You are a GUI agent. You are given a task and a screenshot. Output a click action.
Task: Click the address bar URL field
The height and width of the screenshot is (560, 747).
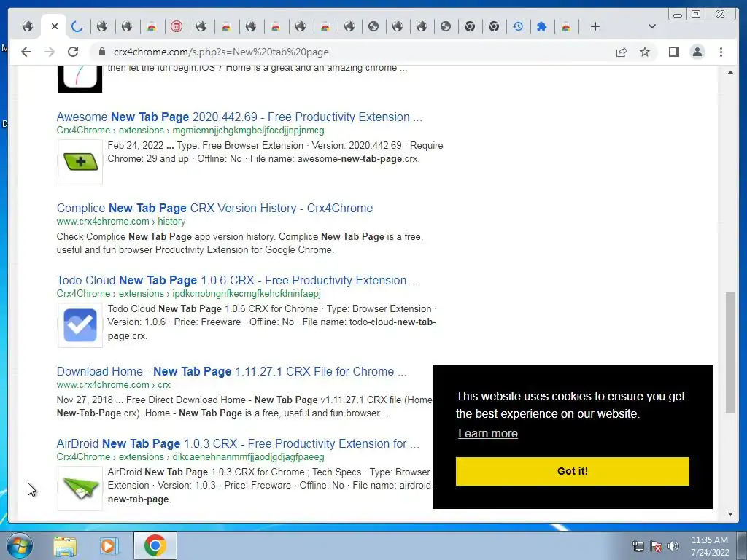pyautogui.click(x=352, y=52)
